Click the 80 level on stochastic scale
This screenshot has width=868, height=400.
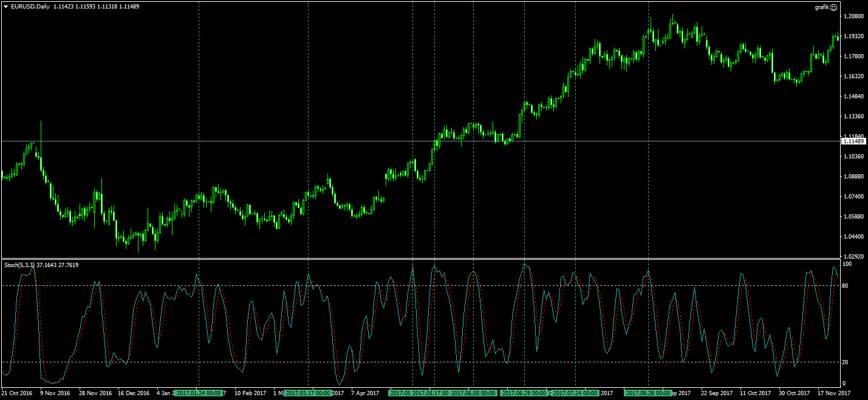(844, 286)
